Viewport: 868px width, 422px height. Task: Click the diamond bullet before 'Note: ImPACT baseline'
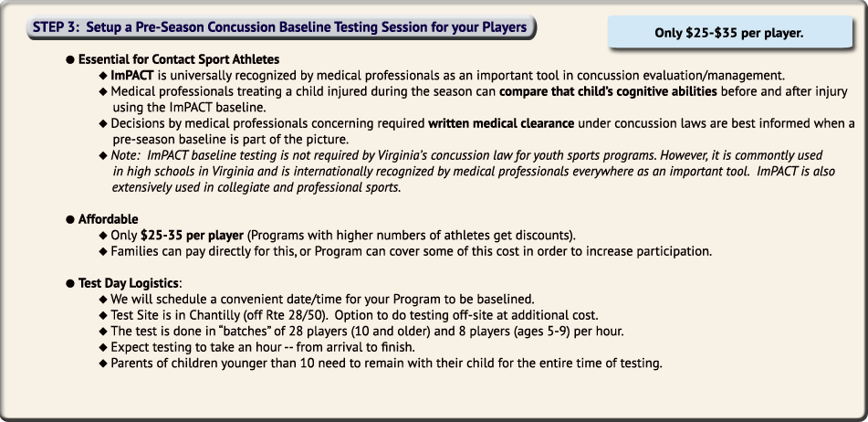pyautogui.click(x=103, y=155)
